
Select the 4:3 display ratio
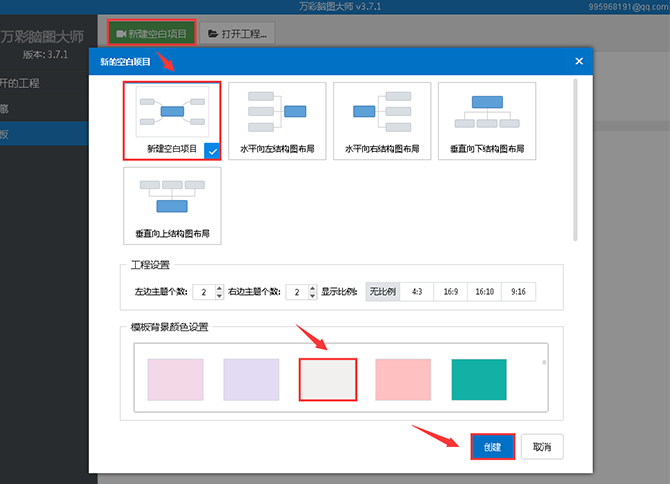pos(417,292)
